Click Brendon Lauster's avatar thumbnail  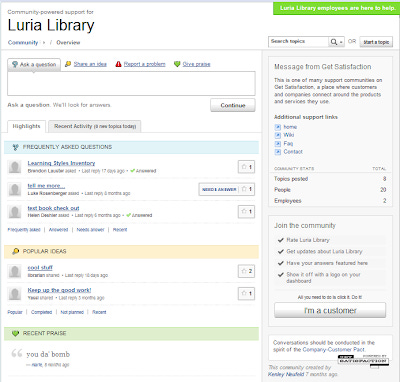click(15, 167)
